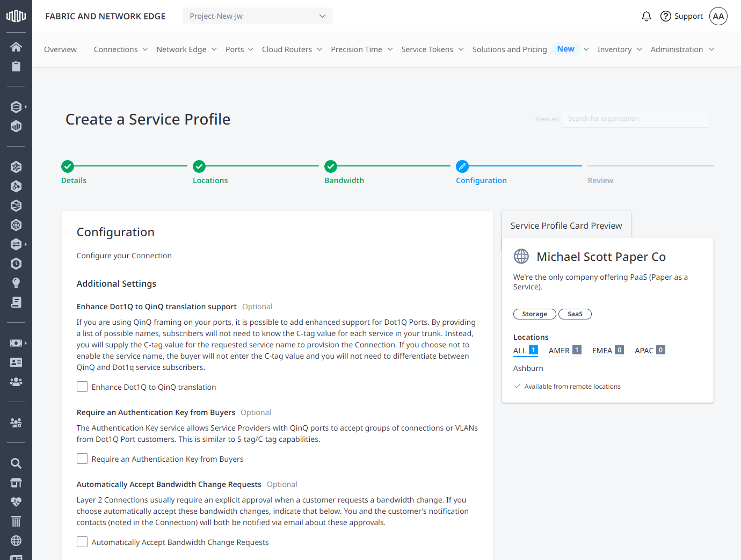Viewport: 741px width, 560px height.
Task: Go to the Review step
Action: point(600,180)
